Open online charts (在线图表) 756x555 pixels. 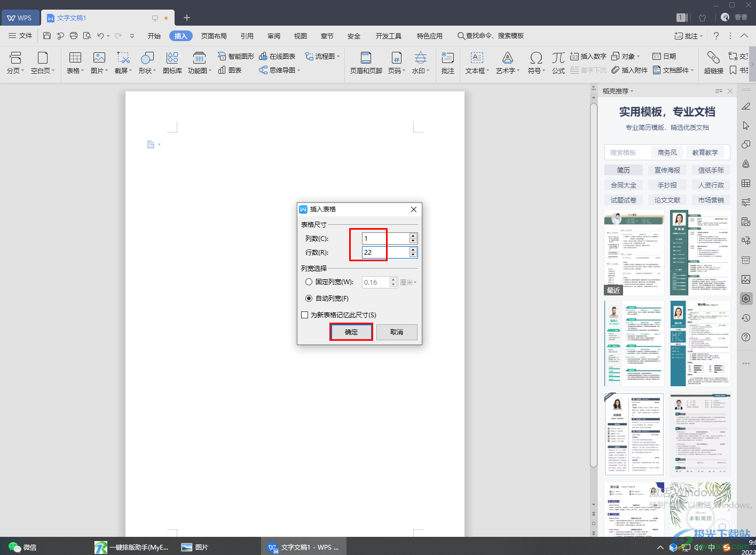coord(277,56)
